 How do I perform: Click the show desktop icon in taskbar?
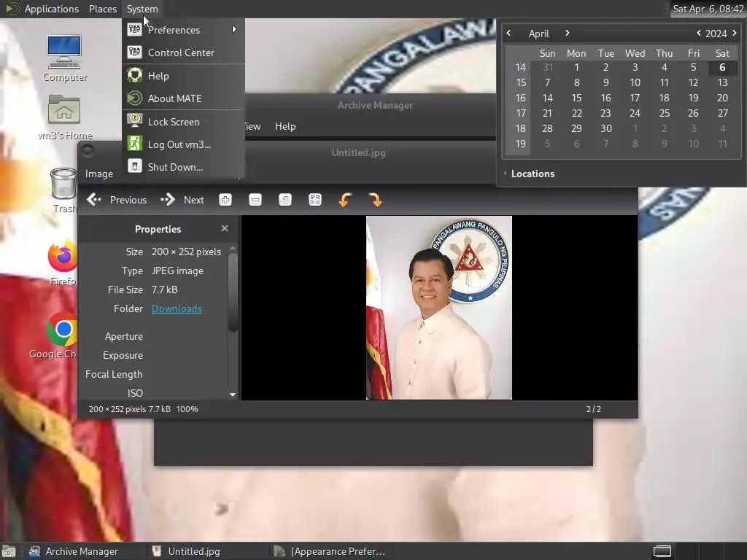pyautogui.click(x=9, y=551)
